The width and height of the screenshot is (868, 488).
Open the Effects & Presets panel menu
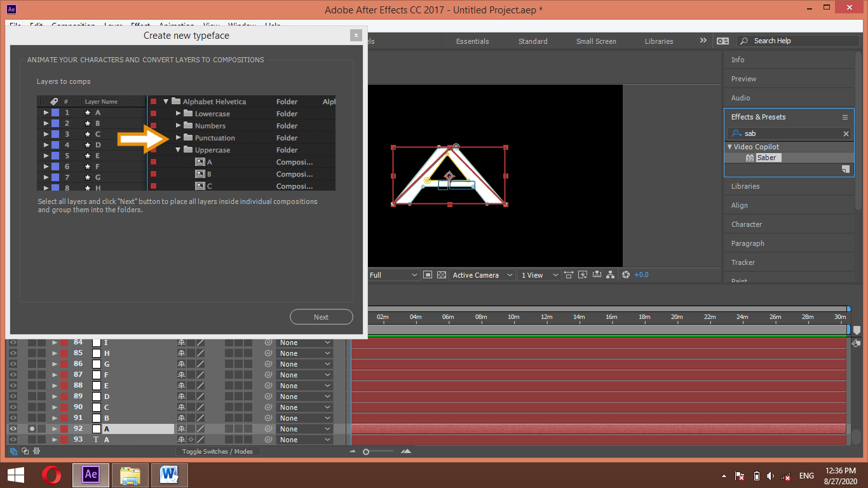(845, 117)
